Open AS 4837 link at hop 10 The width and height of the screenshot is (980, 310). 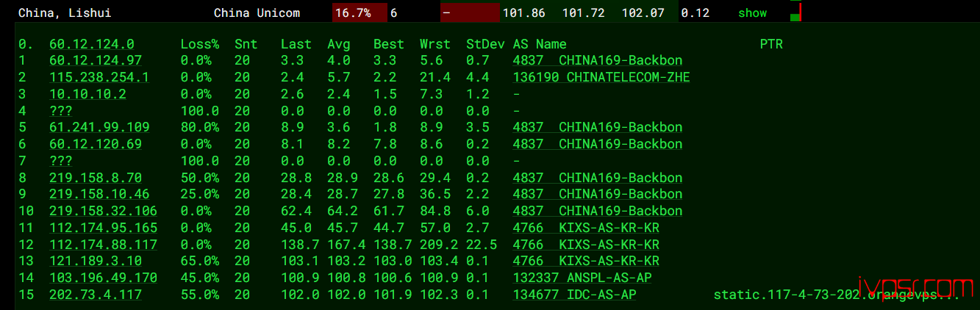coord(598,211)
